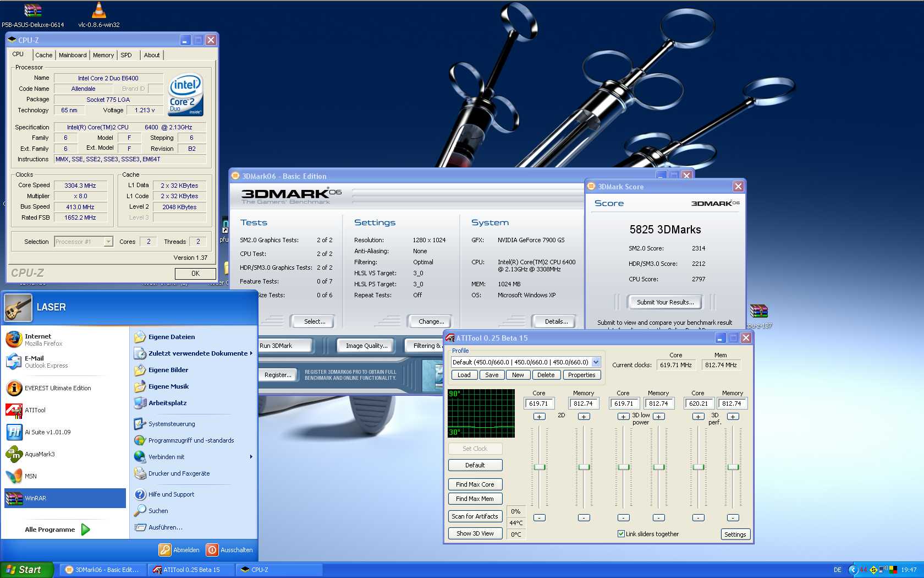The width and height of the screenshot is (924, 578).
Task: Expand Zuletzt verwendete Dokumente submenu
Action: click(251, 353)
